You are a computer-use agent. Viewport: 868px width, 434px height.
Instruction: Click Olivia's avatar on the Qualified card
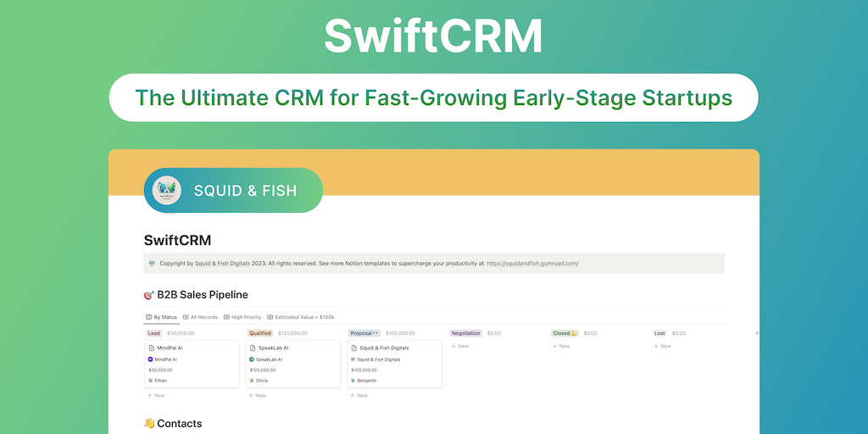point(252,381)
